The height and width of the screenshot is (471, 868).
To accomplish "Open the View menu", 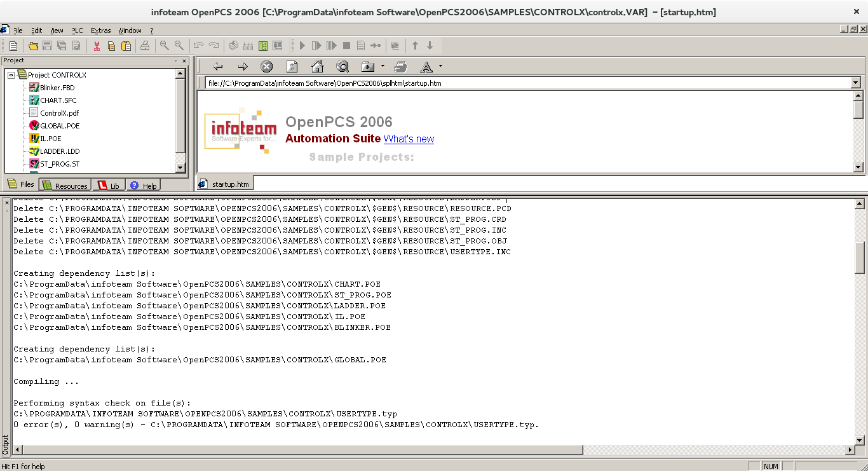I will (57, 31).
